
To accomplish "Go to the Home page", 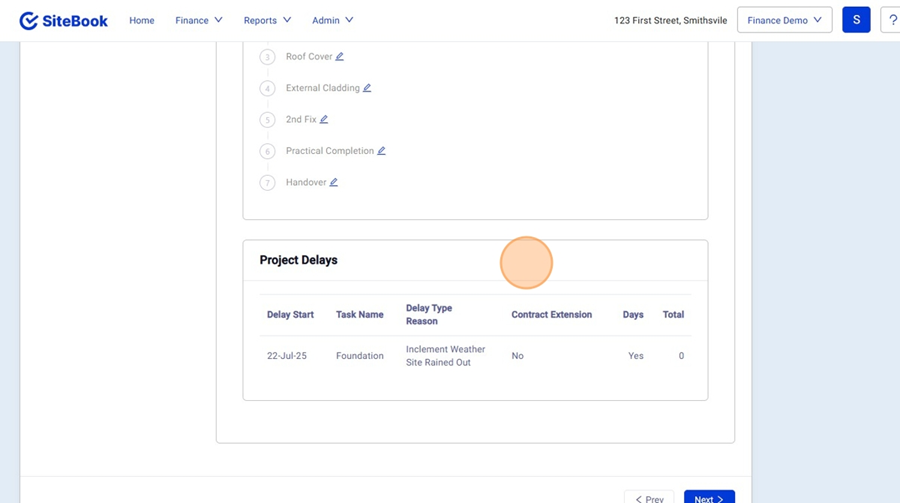I will tap(142, 20).
